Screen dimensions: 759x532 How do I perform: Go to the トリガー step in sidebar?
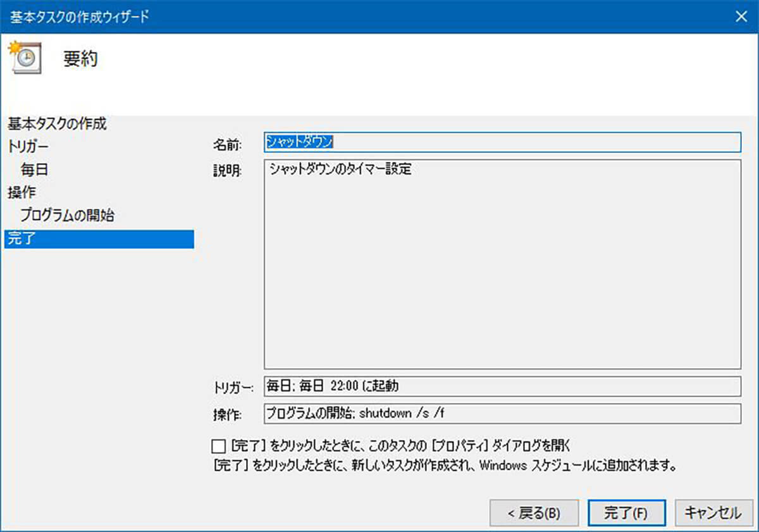28,147
